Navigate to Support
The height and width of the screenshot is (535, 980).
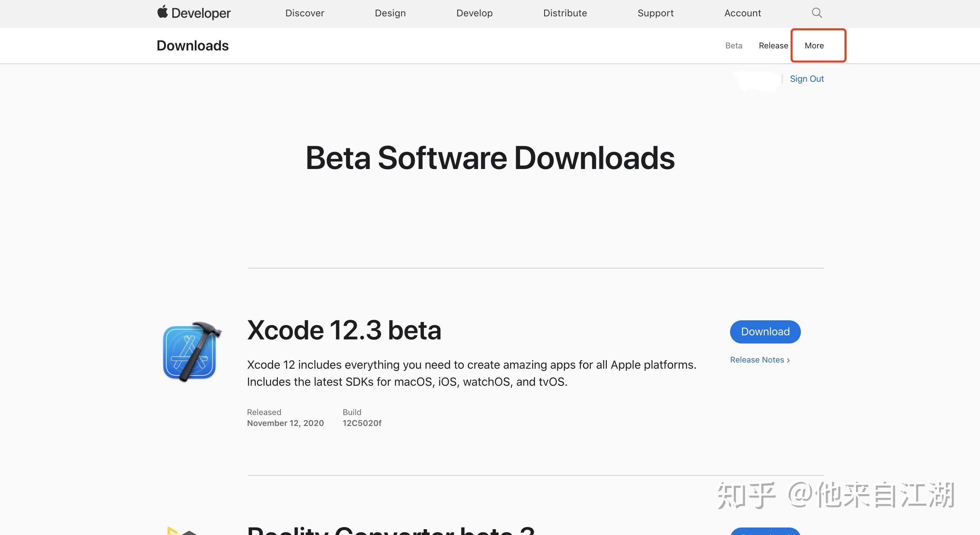tap(655, 13)
